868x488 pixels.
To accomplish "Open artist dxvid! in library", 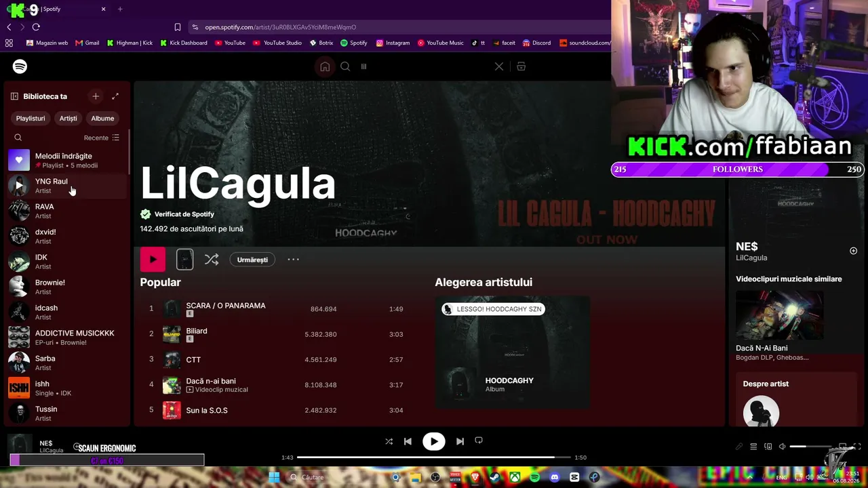I will [x=66, y=236].
